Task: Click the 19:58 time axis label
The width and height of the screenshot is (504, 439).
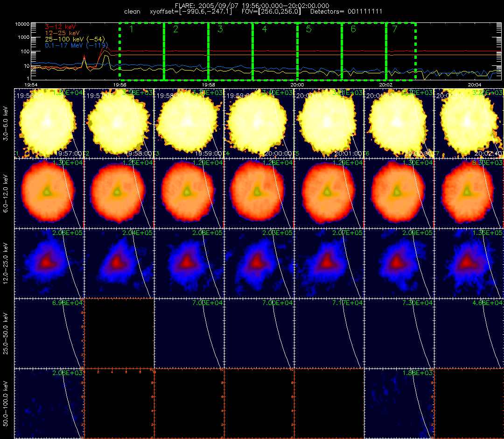Action: (208, 85)
